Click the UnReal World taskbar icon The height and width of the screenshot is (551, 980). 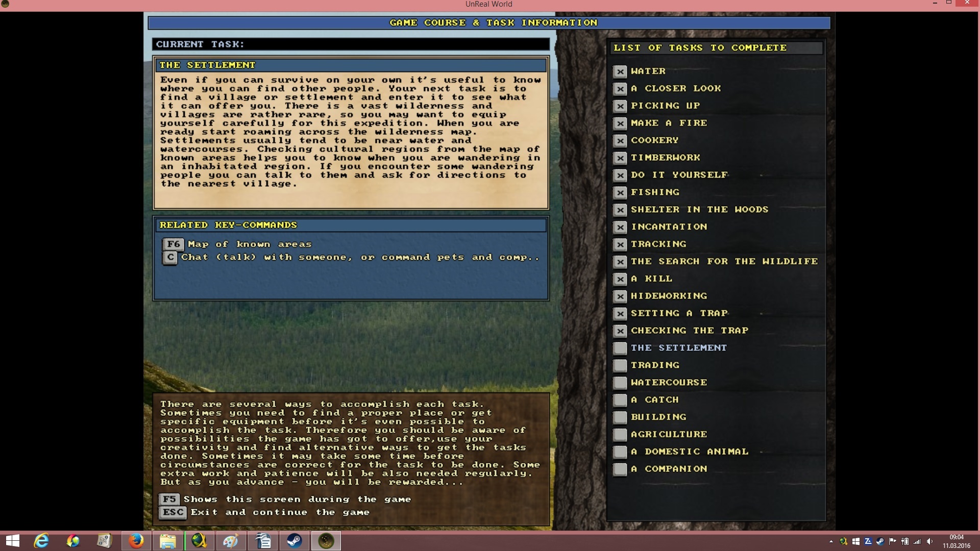[x=326, y=541]
